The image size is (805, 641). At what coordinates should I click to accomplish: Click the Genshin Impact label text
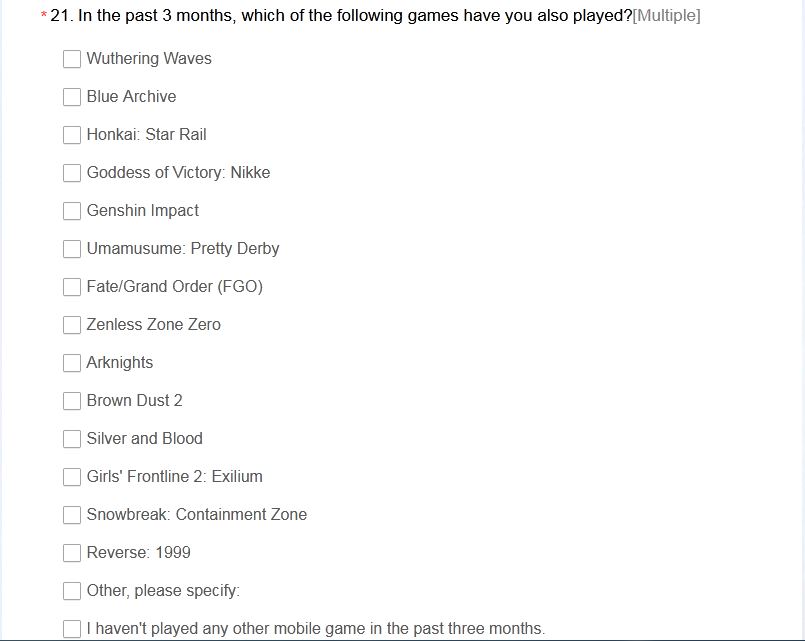click(x=143, y=210)
